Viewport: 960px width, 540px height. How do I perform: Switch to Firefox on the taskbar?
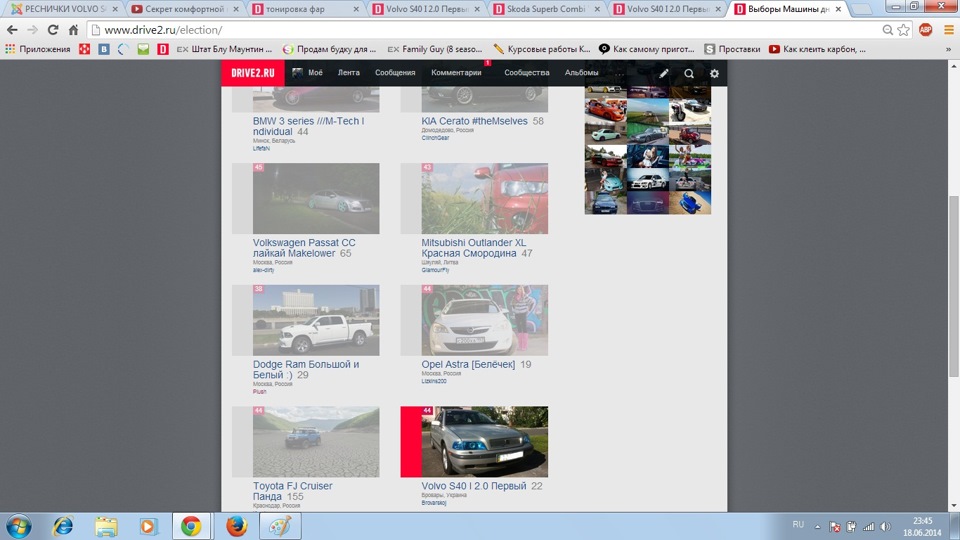click(236, 526)
